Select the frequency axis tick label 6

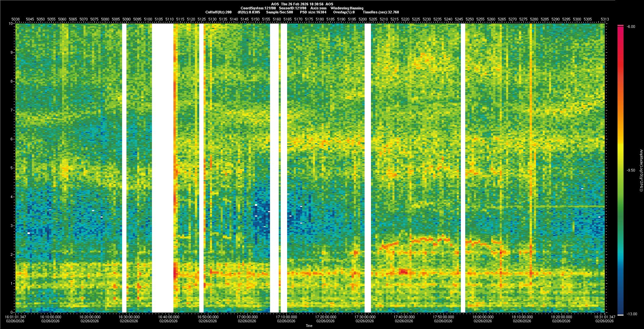tap(12, 139)
